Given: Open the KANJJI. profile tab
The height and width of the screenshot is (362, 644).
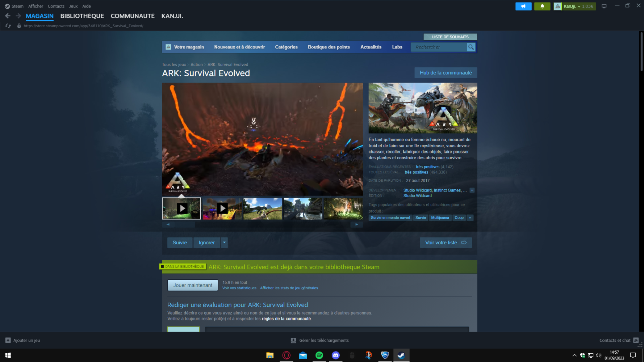Looking at the screenshot, I should [x=172, y=16].
